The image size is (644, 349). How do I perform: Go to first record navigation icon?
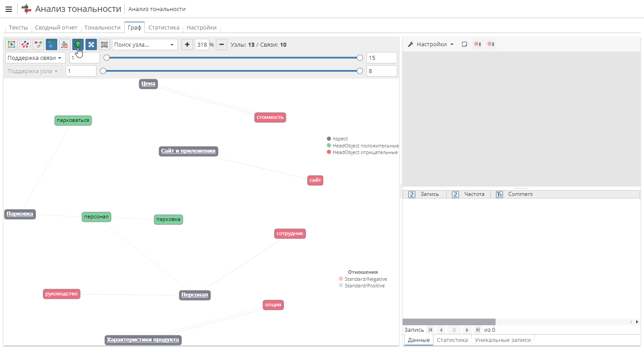[x=431, y=330]
